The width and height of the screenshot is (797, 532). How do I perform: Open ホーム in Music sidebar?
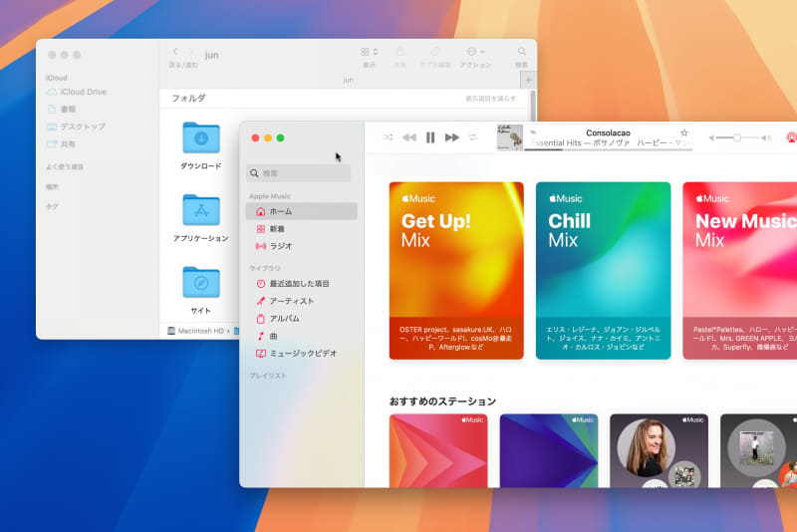[302, 211]
